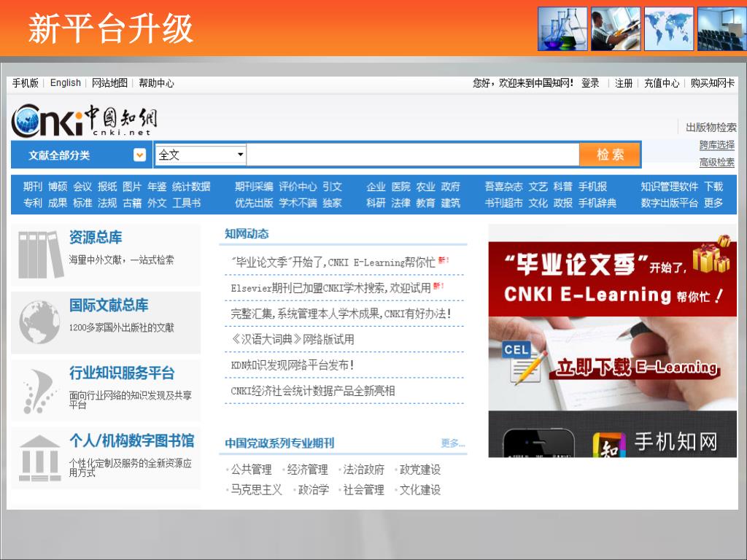Open 书刊超市 in navigation bar

pos(503,203)
